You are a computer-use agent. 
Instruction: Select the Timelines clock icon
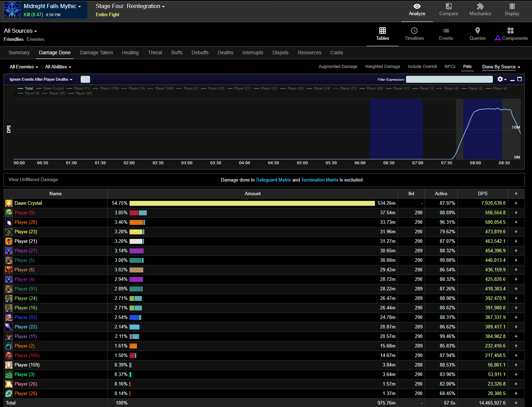click(x=414, y=31)
